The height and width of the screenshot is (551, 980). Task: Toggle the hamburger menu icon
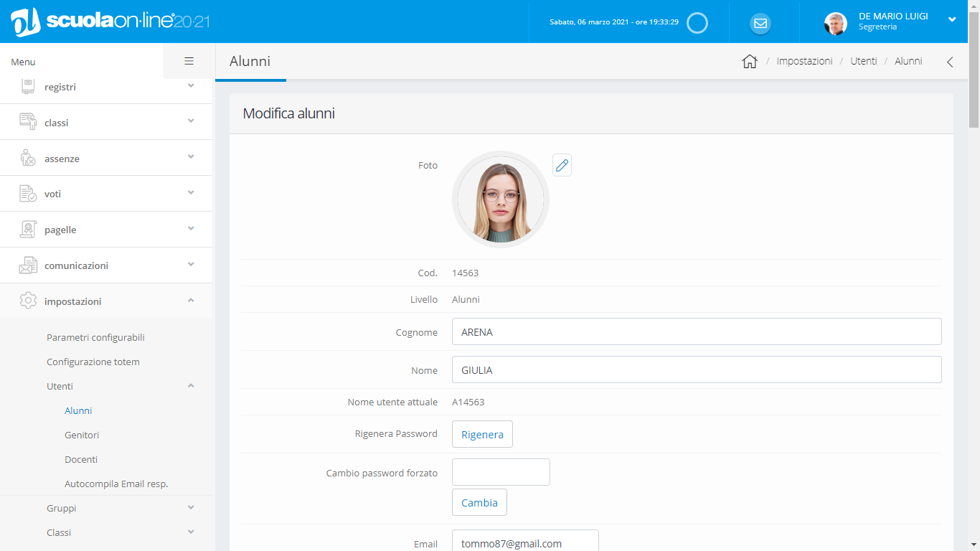coord(189,62)
